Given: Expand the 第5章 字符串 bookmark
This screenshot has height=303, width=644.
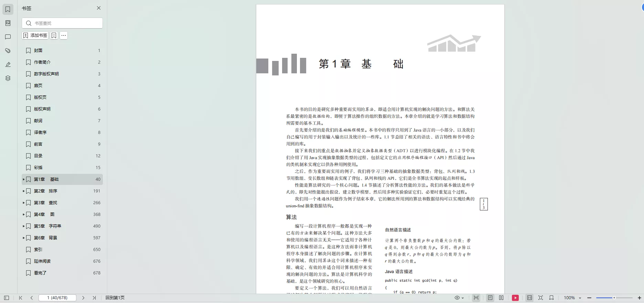Looking at the screenshot, I should [x=23, y=226].
